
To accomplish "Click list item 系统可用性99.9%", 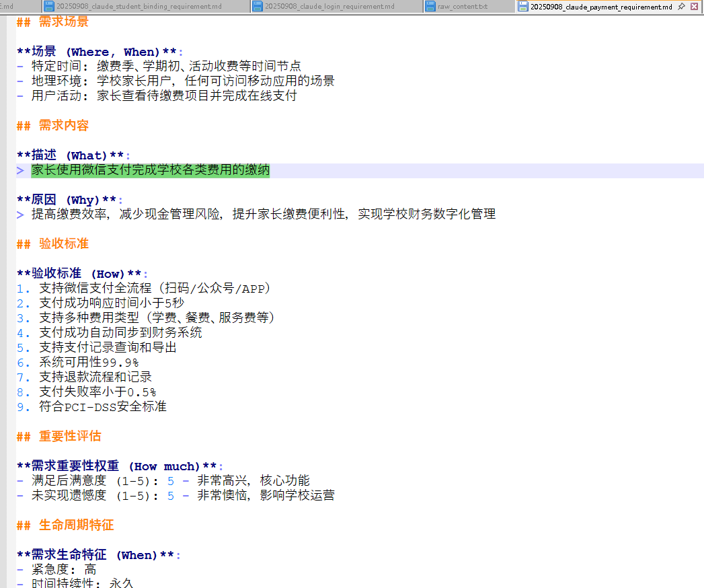I will click(89, 362).
